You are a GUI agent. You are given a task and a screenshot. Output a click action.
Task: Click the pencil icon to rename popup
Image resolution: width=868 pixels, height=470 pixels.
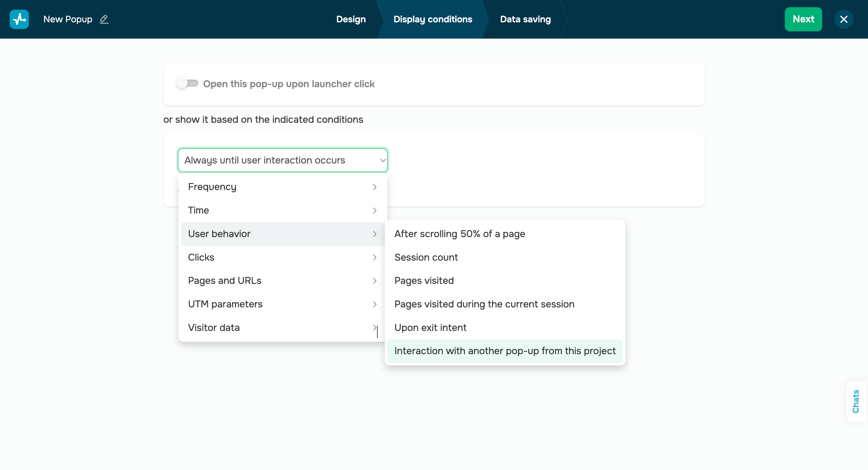pyautogui.click(x=104, y=19)
